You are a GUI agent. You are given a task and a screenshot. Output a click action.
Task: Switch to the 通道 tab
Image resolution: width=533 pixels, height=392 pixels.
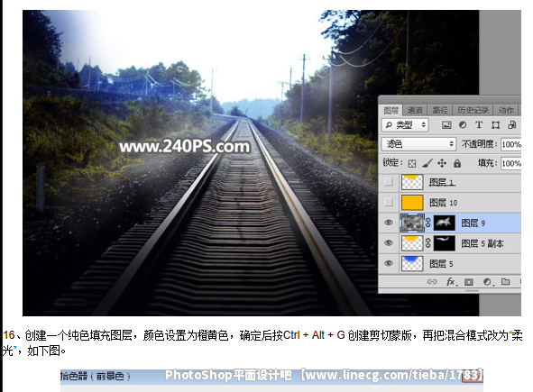pos(415,111)
